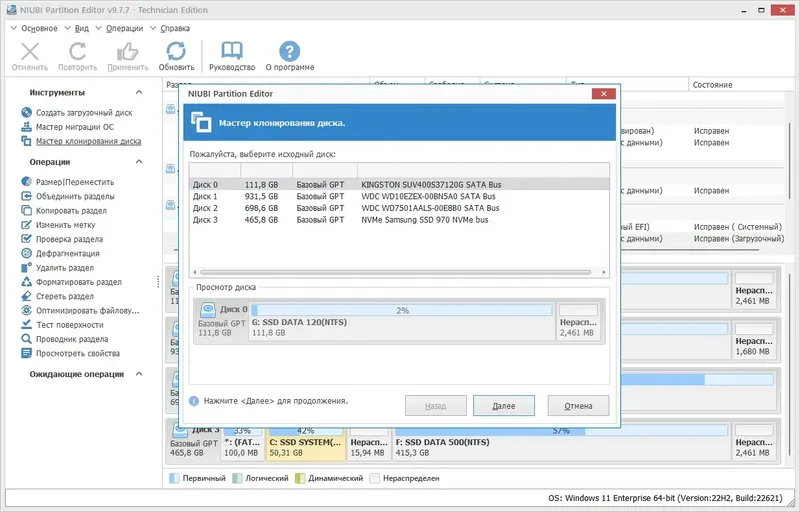Select the Оптимизировать файловую систему icon

27,310
